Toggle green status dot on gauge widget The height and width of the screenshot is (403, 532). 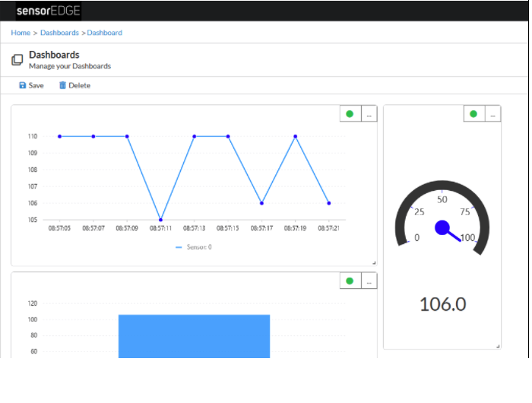473,114
